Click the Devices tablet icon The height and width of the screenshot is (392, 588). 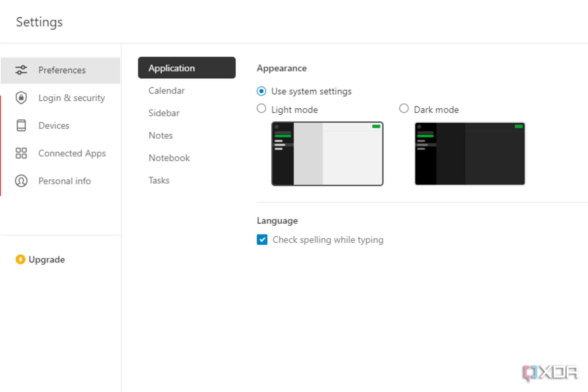pos(21,125)
